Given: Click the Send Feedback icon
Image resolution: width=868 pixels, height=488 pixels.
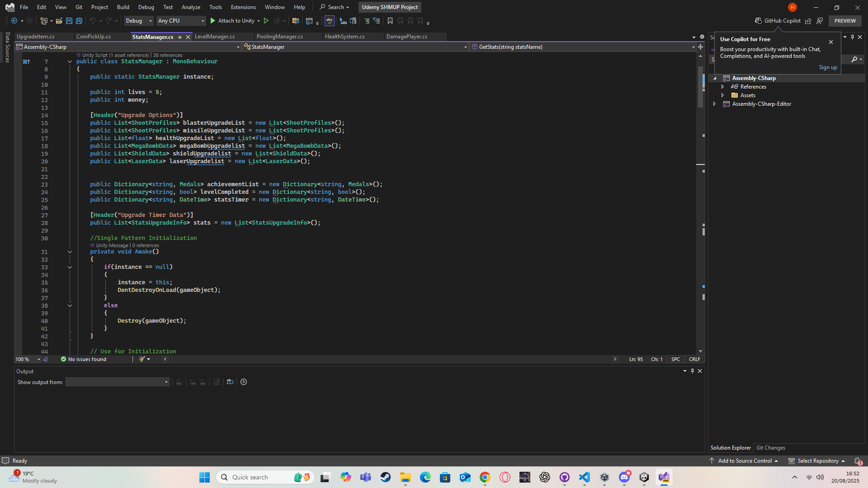Looking at the screenshot, I should pyautogui.click(x=820, y=21).
